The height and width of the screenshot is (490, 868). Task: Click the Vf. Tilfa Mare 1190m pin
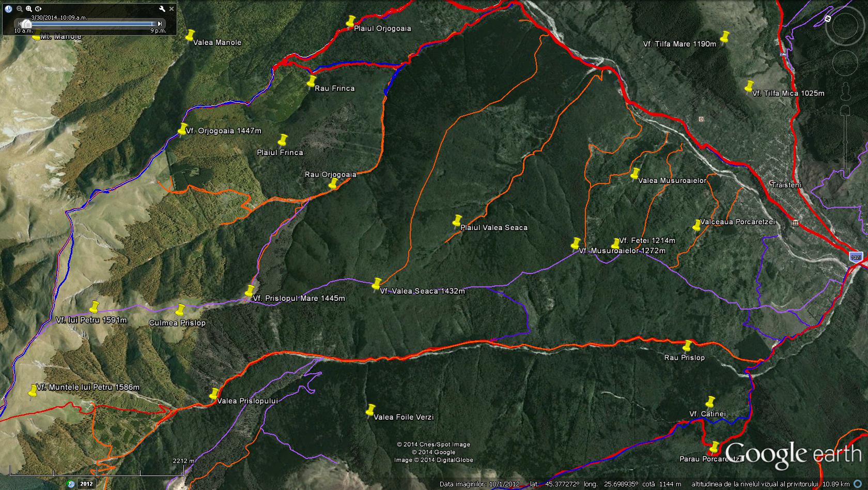pyautogui.click(x=724, y=37)
